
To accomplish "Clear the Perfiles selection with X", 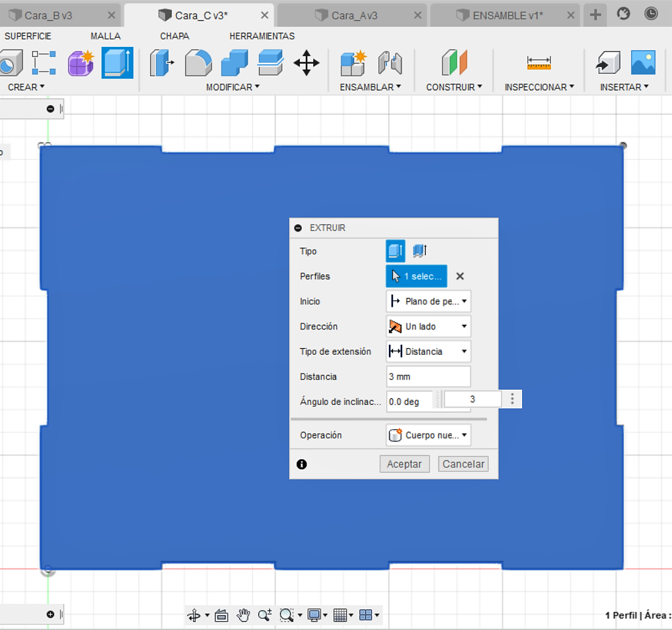I will tap(460, 277).
